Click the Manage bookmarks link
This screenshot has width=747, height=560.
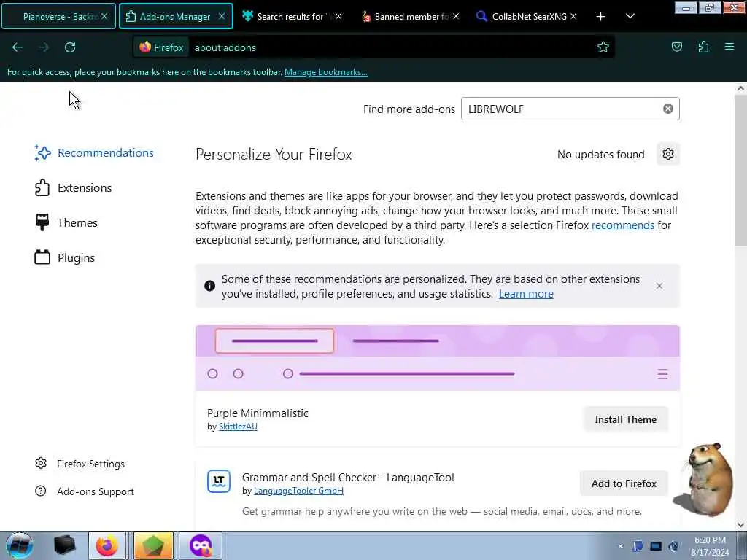tap(326, 72)
